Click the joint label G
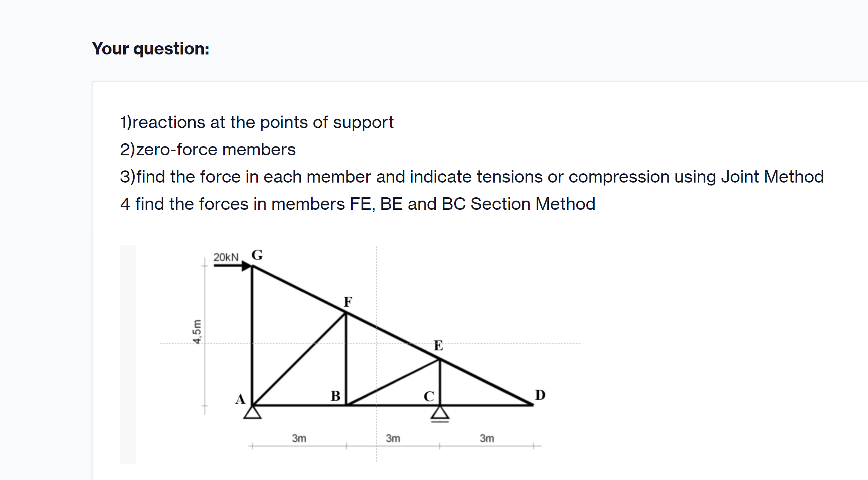 [x=257, y=255]
